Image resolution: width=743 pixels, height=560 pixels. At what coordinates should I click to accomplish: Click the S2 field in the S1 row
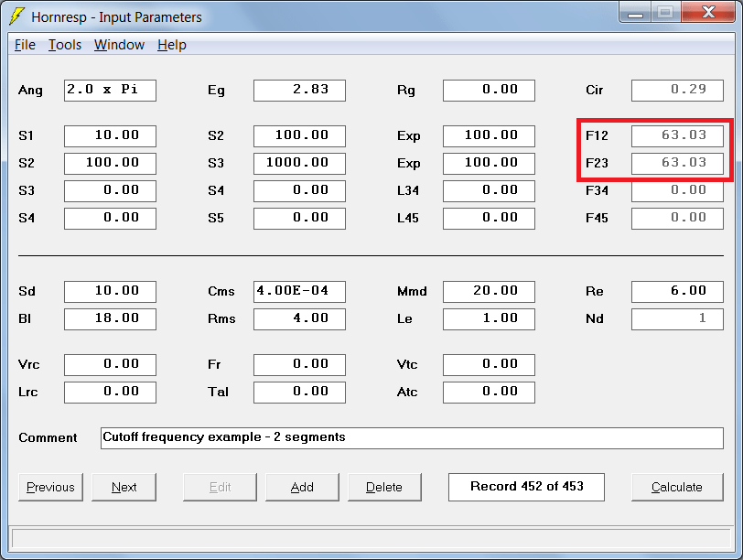pyautogui.click(x=299, y=136)
